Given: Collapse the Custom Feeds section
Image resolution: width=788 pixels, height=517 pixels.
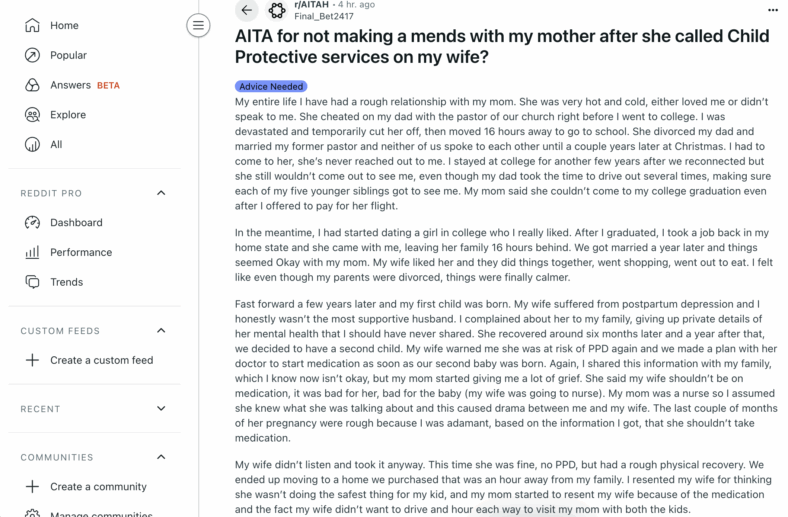Looking at the screenshot, I should coord(161,331).
